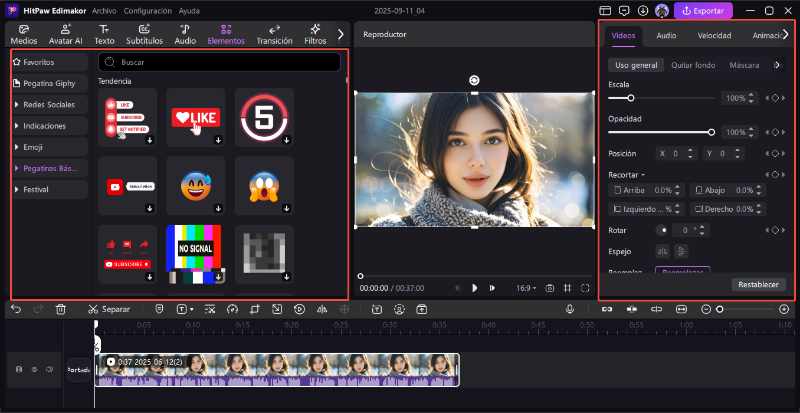
Task: Open the Archivo menu
Action: tap(104, 11)
